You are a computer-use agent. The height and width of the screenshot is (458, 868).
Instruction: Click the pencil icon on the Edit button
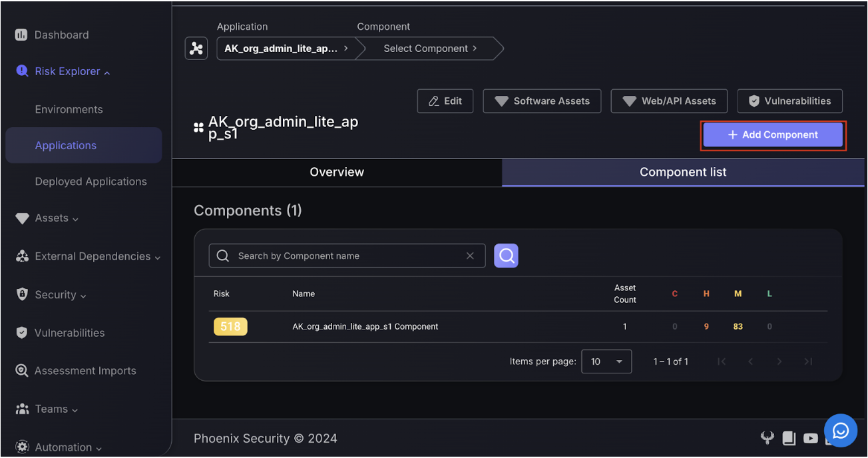(434, 101)
